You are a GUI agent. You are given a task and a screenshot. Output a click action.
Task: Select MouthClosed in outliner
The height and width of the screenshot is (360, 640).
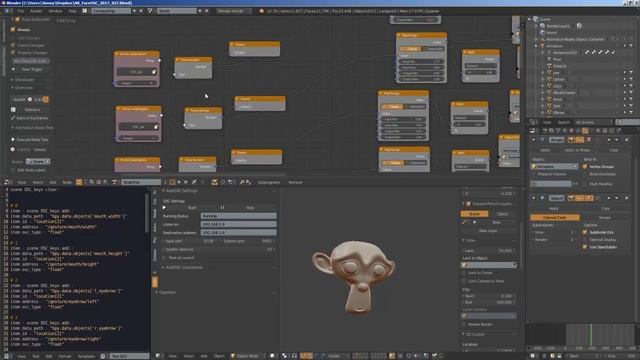pos(564,93)
